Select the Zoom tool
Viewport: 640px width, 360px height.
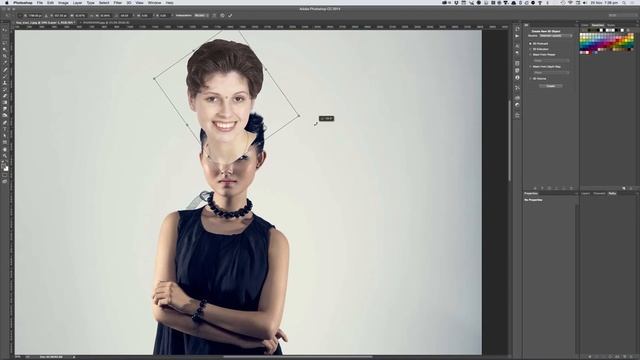point(5,156)
